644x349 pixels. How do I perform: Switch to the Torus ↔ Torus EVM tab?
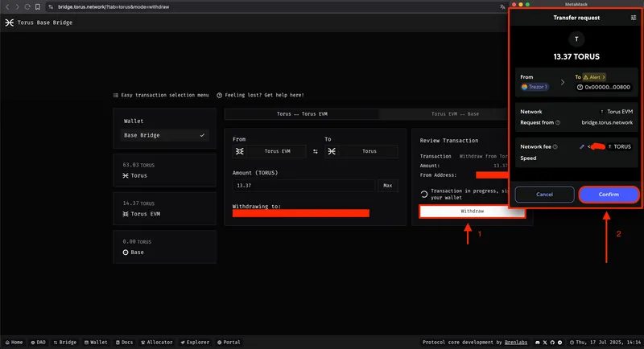click(x=300, y=114)
